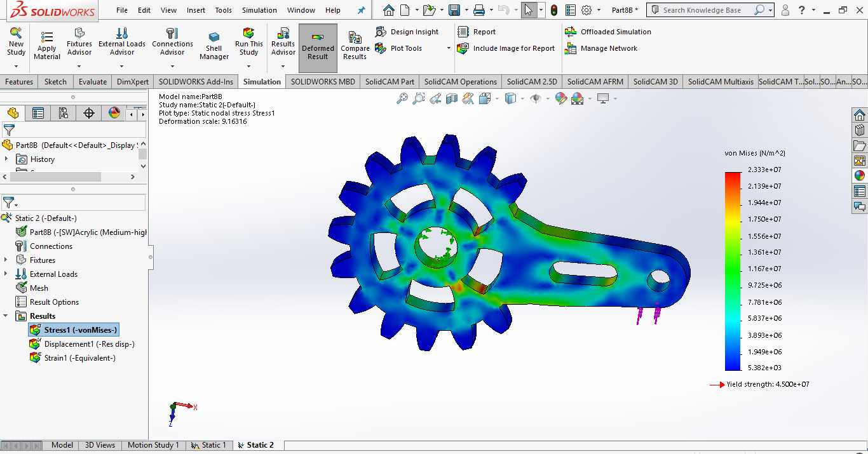Open the Tools menu
Screen dimensions: 868x454
[224, 10]
